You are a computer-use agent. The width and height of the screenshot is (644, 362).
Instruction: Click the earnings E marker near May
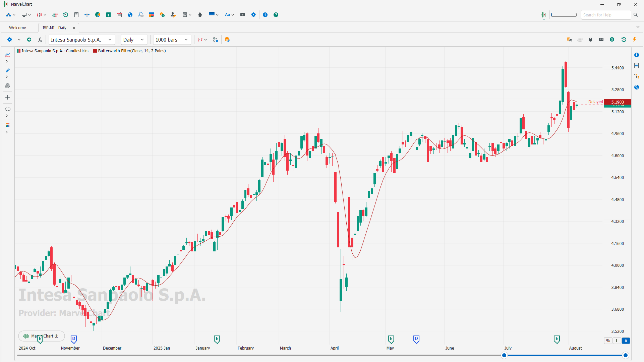[391, 339]
